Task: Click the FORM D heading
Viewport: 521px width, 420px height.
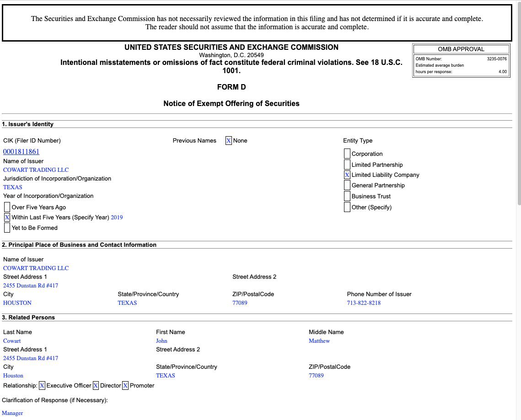Action: tap(231, 87)
